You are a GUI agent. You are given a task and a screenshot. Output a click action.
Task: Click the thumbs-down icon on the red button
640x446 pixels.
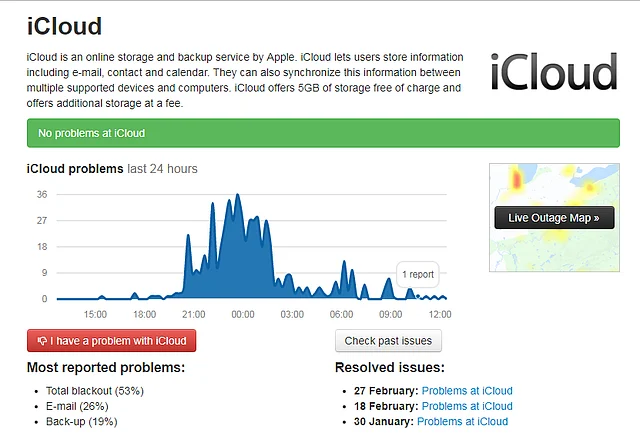click(42, 341)
